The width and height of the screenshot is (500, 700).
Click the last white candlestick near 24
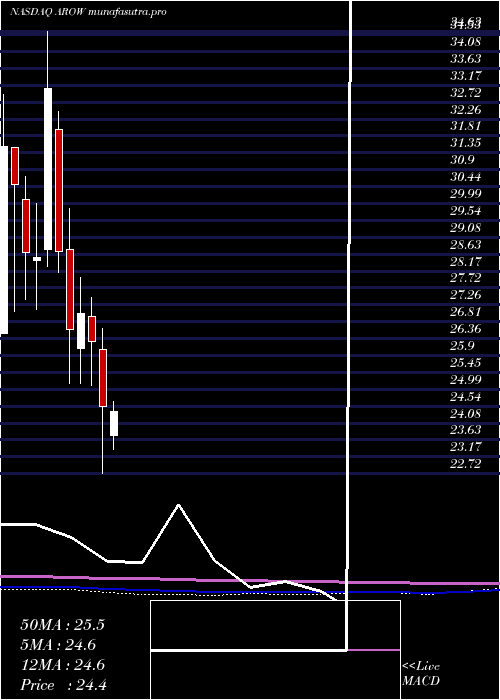[114, 423]
